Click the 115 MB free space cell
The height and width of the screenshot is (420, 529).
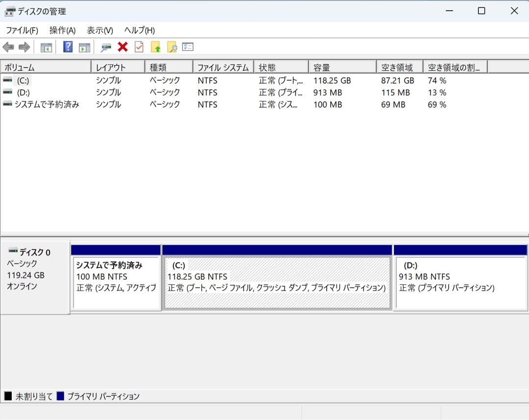click(395, 93)
